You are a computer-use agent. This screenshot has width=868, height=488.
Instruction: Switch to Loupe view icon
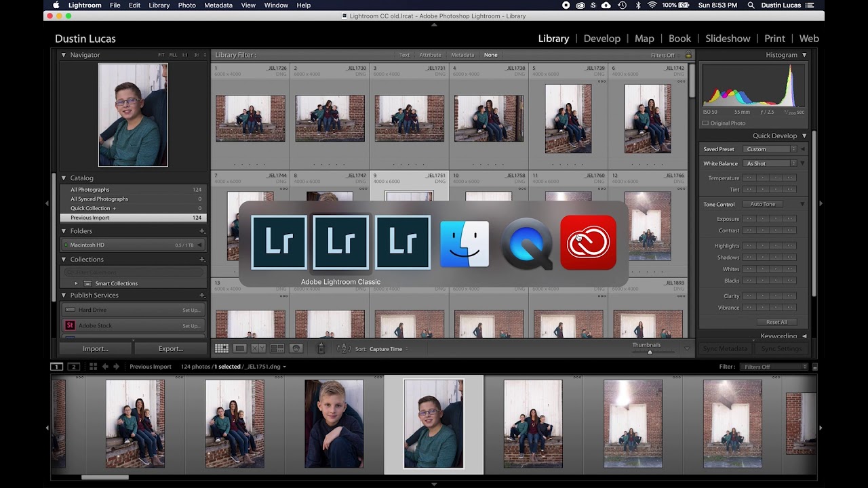point(240,348)
